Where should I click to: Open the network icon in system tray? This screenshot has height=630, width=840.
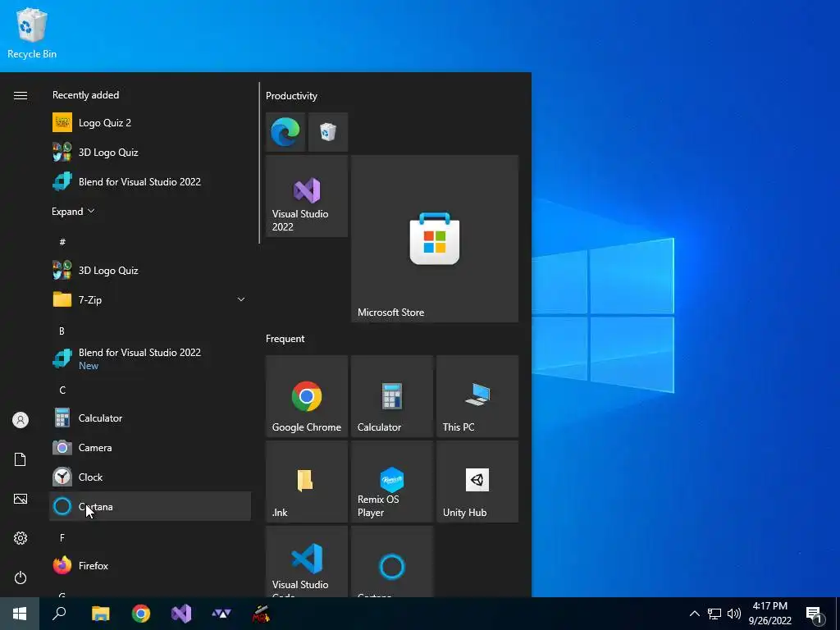[x=714, y=614]
